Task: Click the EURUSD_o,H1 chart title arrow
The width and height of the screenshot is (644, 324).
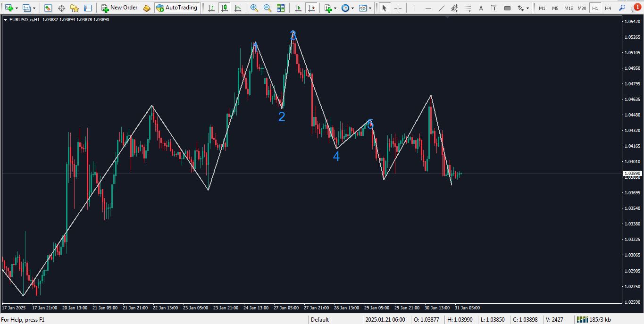Action: (x=5, y=20)
